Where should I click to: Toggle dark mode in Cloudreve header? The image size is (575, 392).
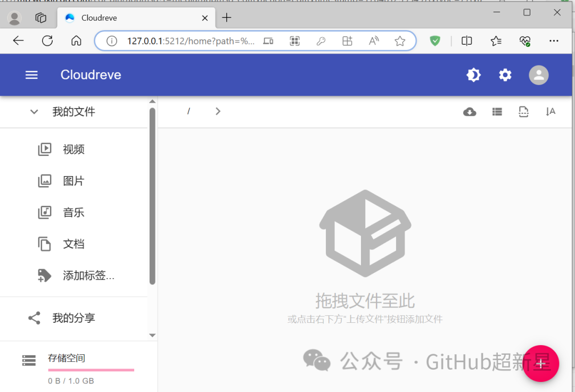[473, 75]
